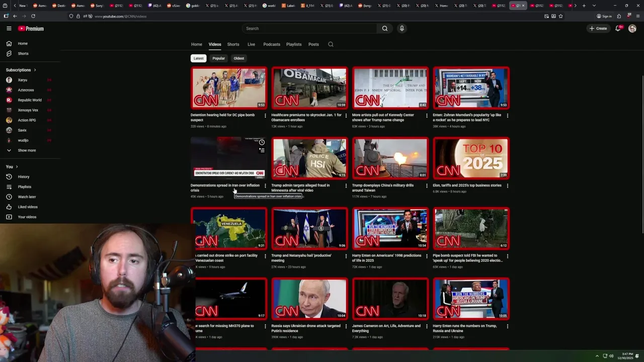This screenshot has width=644, height=362.
Task: Select the Popular sort chip
Action: [218, 58]
